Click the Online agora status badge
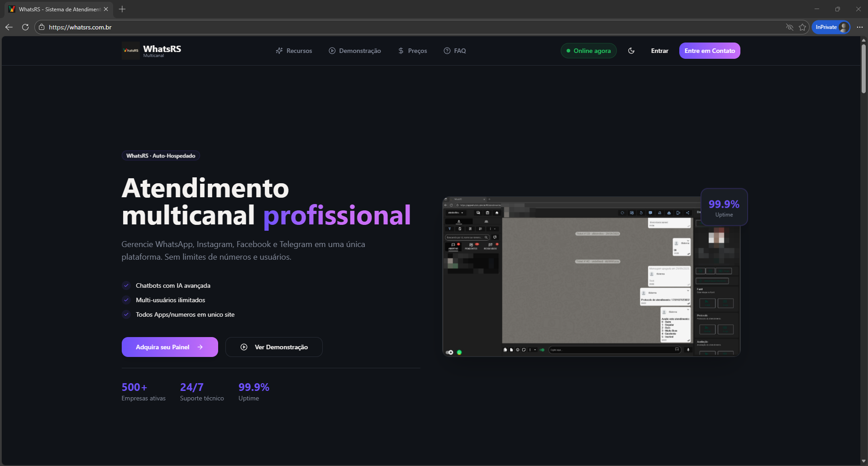 tap(588, 51)
